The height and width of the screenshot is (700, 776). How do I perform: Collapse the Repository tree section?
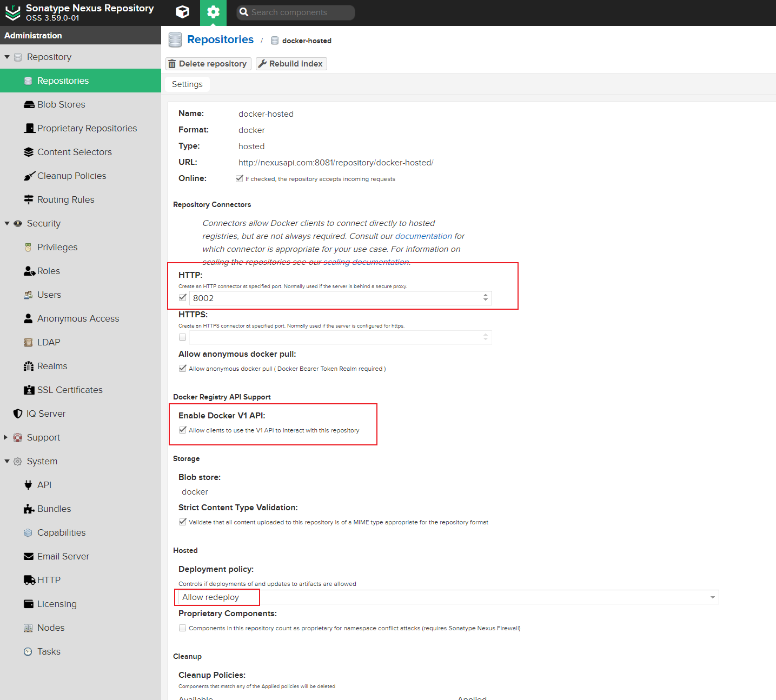tap(7, 57)
